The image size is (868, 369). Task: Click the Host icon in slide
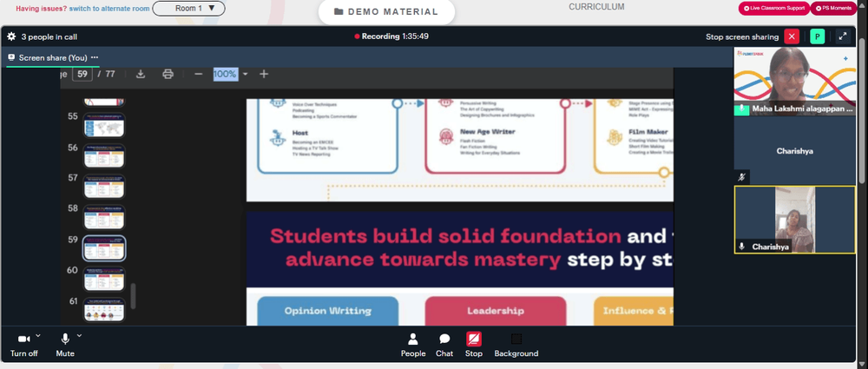tap(278, 137)
